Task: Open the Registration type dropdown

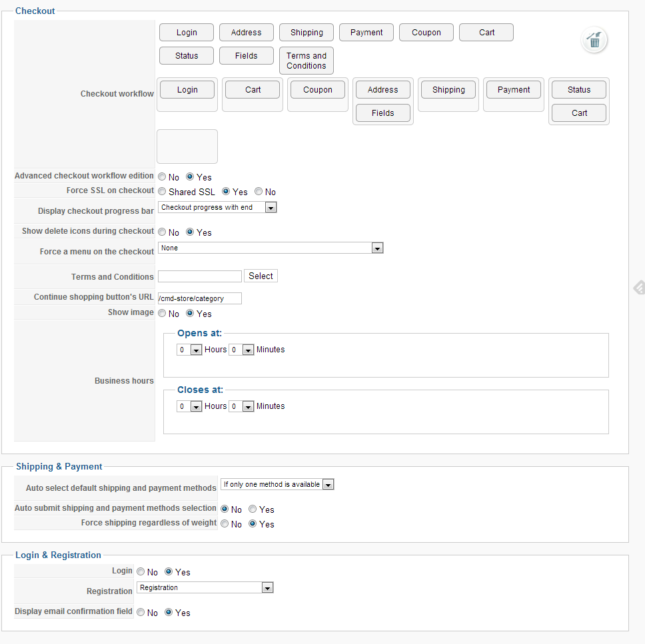Action: pyautogui.click(x=205, y=588)
